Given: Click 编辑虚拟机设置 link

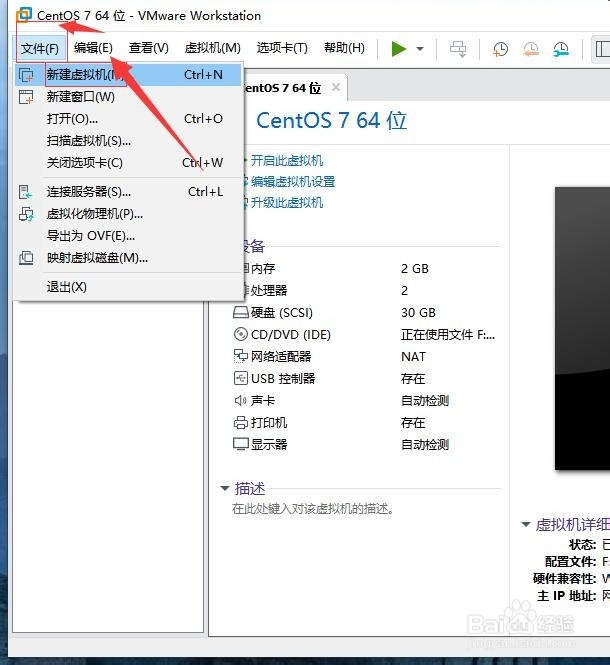Looking at the screenshot, I should click(293, 182).
